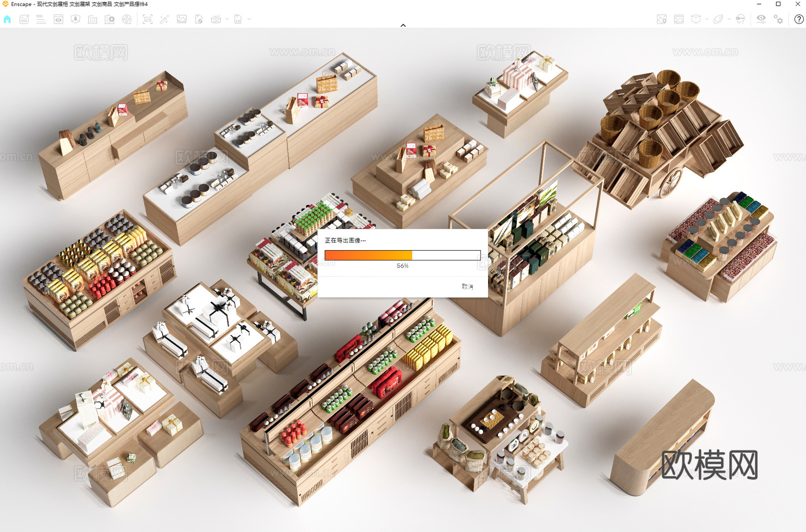This screenshot has height=532, width=806.
Task: Maximize the Enscape window
Action: [778, 4]
